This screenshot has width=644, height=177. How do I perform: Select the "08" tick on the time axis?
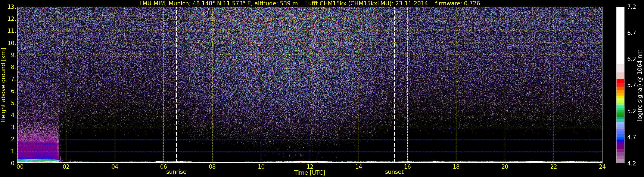(x=212, y=167)
